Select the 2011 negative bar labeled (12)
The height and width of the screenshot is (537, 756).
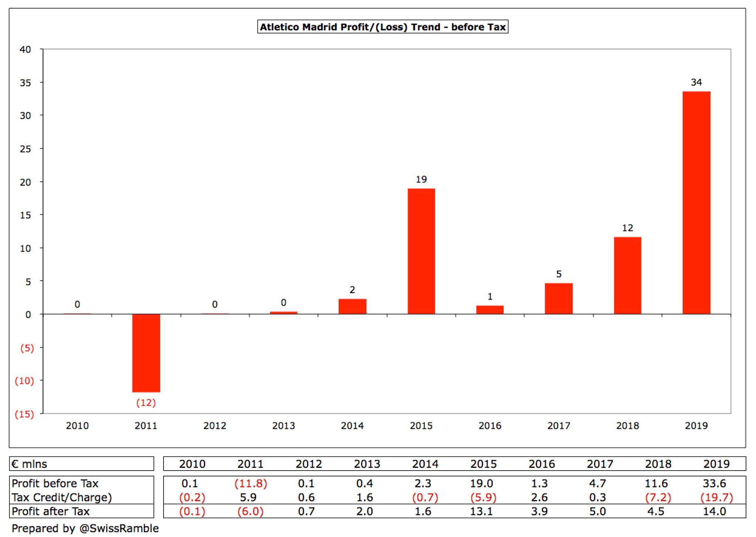[146, 353]
